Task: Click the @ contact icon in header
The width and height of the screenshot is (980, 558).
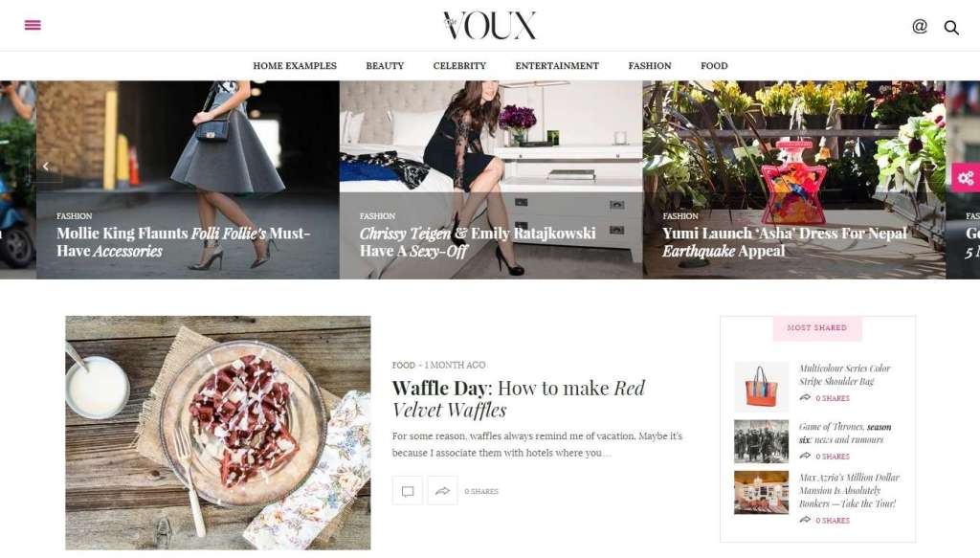Action: [920, 26]
